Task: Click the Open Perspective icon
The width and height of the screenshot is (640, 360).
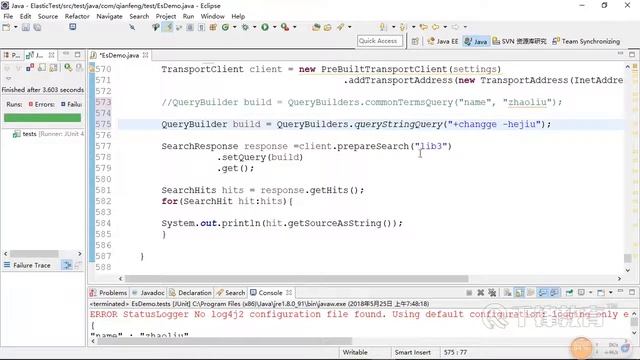Action: (x=415, y=41)
